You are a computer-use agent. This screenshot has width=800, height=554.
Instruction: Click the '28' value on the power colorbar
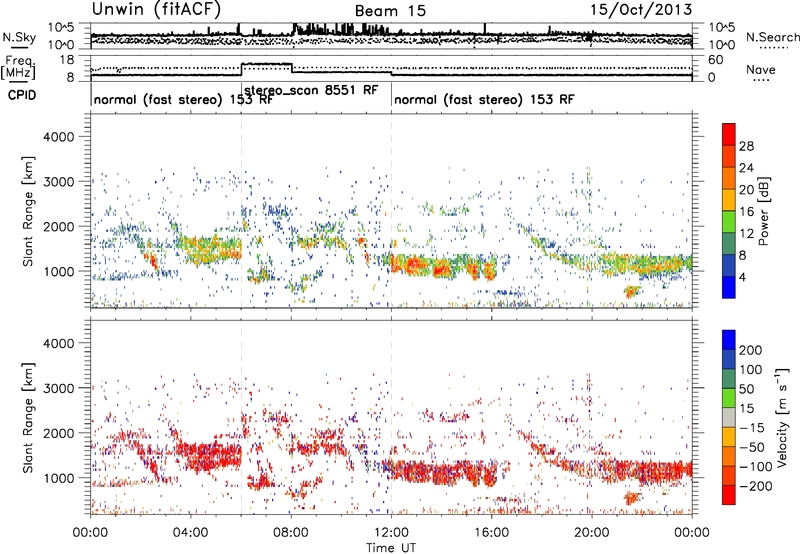(746, 146)
